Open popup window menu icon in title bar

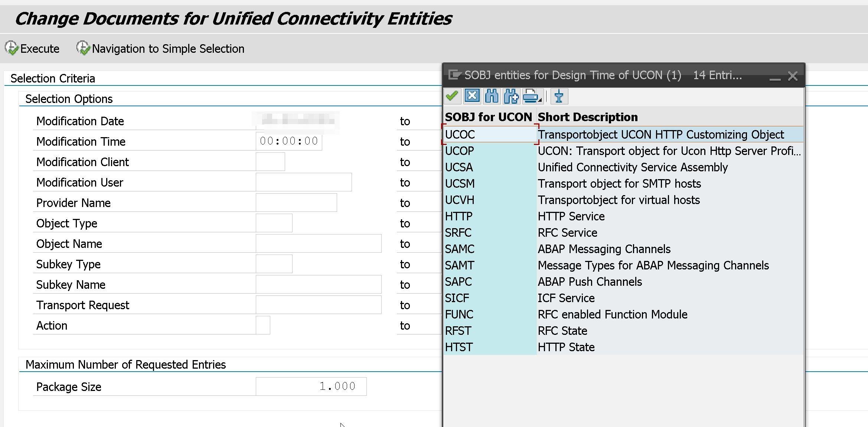pos(454,75)
